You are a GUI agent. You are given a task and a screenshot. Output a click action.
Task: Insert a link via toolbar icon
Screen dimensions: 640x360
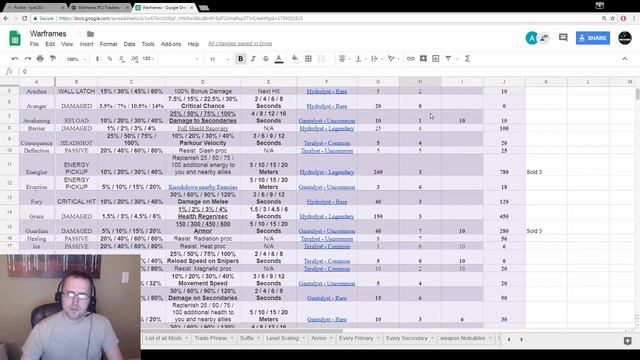(411, 59)
